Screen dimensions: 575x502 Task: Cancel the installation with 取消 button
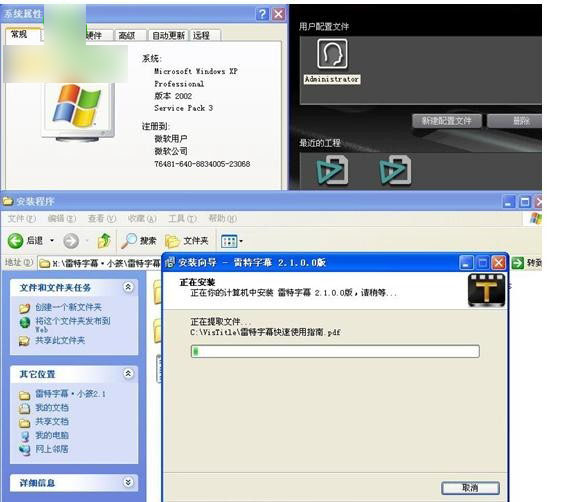[x=470, y=488]
